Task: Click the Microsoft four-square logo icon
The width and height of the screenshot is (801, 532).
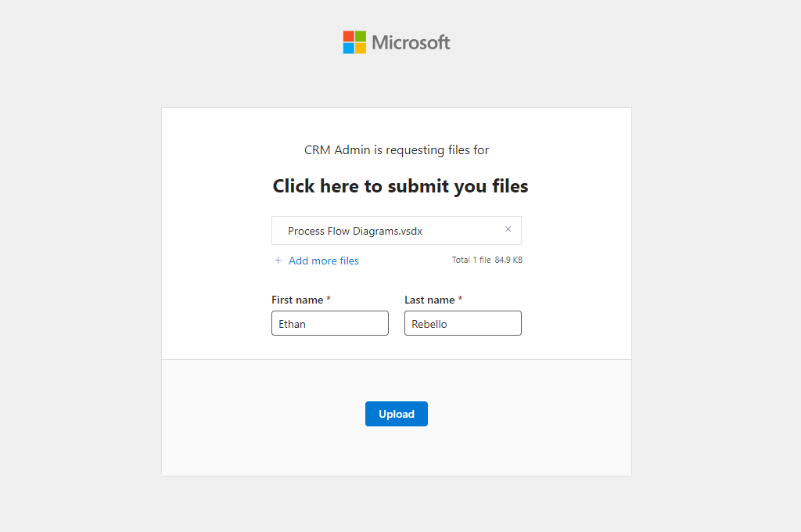Action: pos(354,42)
